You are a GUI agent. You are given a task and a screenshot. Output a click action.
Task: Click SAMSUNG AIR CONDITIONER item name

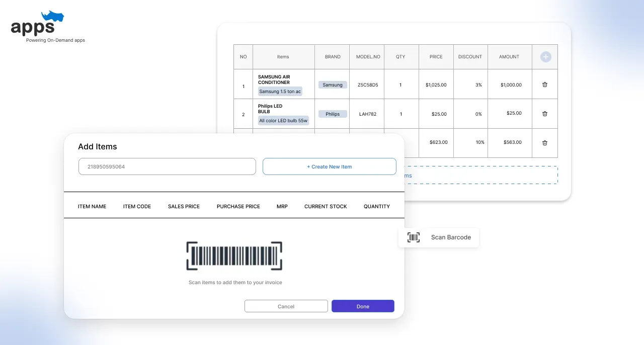[274, 79]
